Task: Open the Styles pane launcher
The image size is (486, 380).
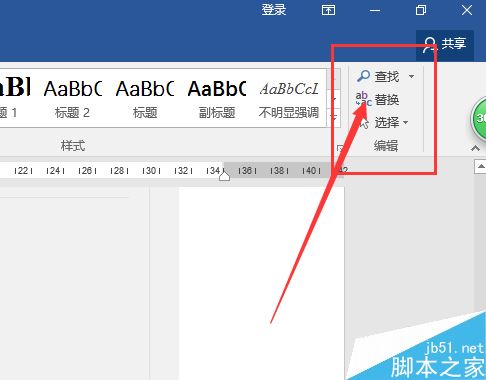Action: 340,148
